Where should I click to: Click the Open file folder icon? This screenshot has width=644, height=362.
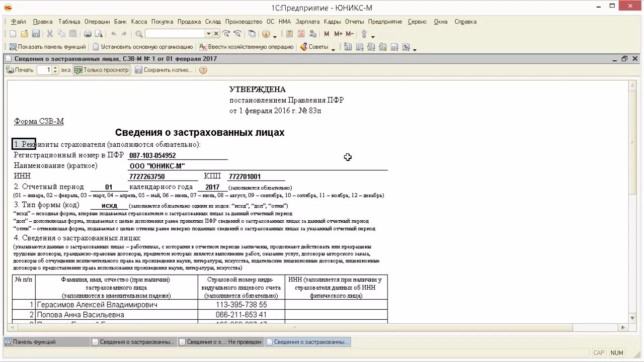(x=24, y=34)
